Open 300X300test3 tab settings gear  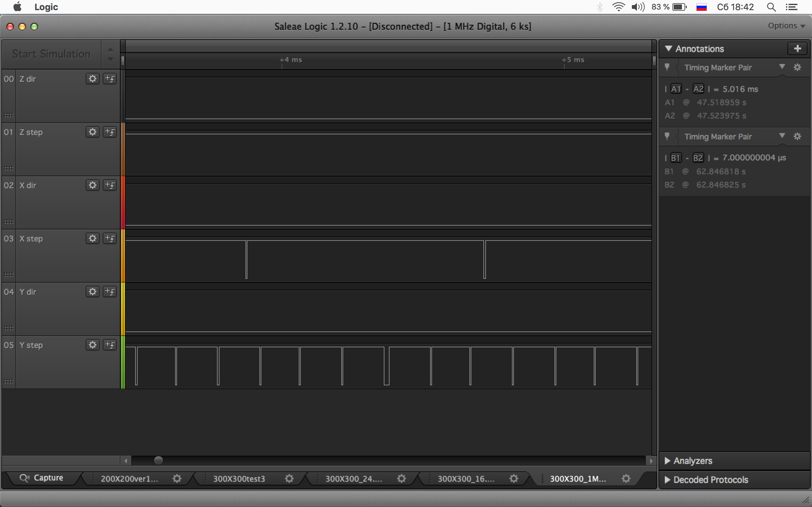click(289, 478)
